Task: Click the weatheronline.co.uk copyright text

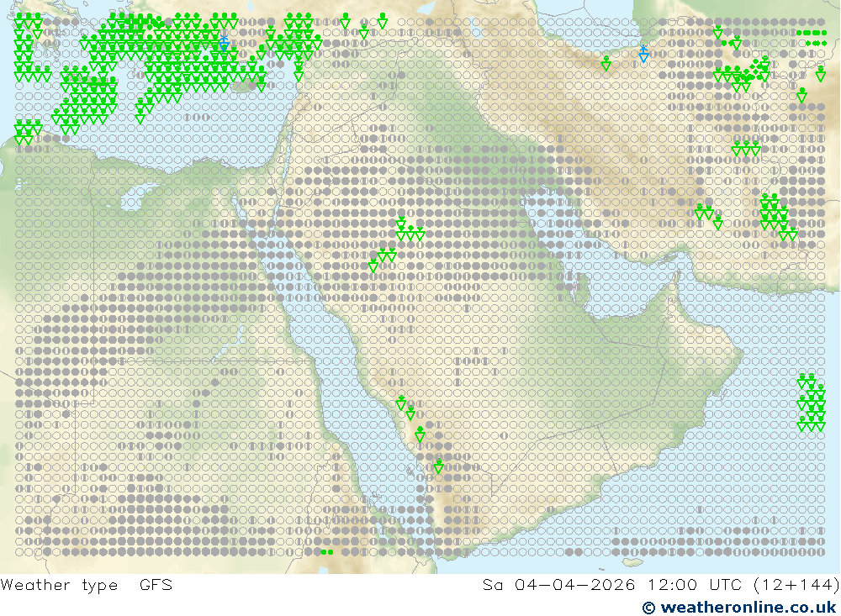Action: coord(739,607)
